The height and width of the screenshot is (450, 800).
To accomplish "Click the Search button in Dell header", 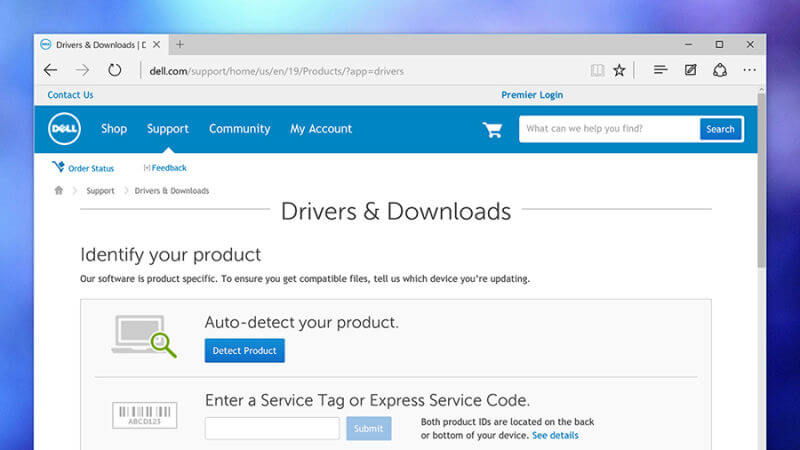I will pos(720,129).
